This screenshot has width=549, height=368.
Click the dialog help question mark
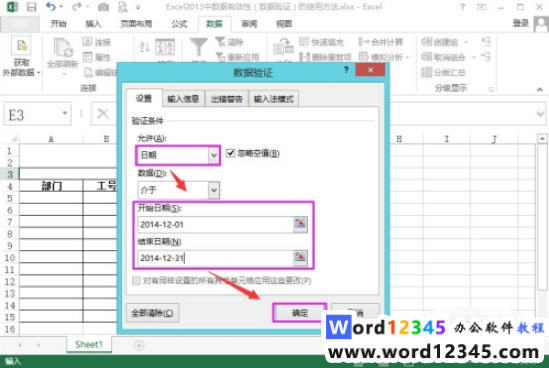346,70
